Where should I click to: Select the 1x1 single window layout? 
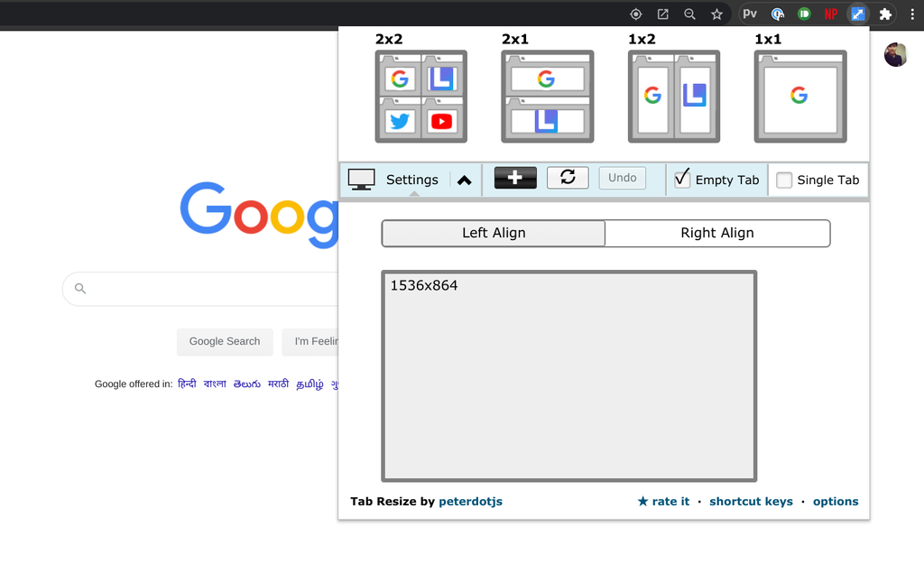(800, 97)
